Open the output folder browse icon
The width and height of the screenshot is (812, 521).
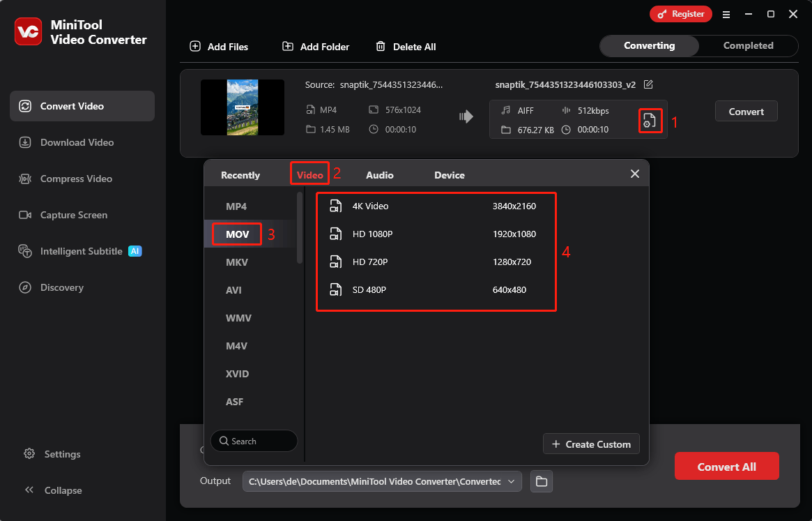542,481
